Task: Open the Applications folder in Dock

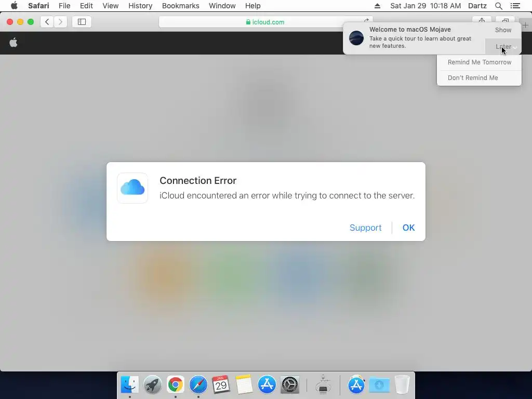Action: coord(356,385)
